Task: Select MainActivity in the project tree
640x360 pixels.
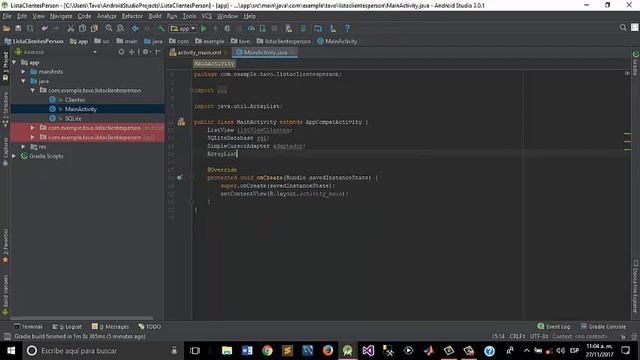Action: coord(80,109)
